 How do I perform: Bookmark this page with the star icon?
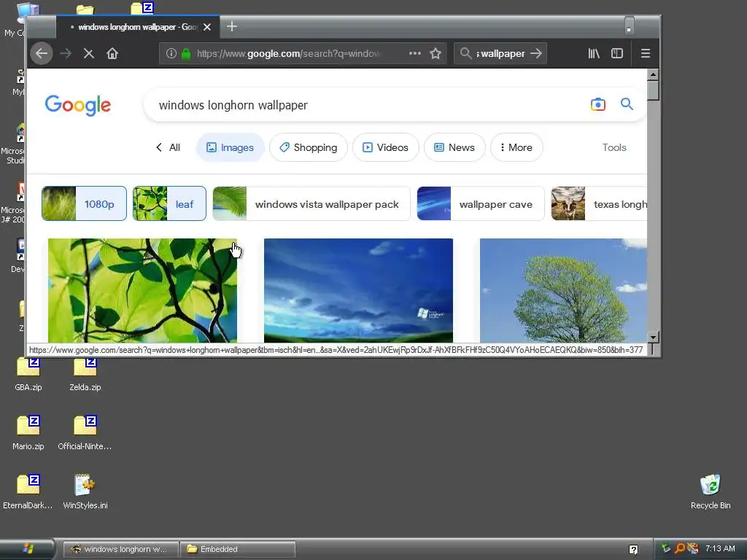(x=436, y=53)
